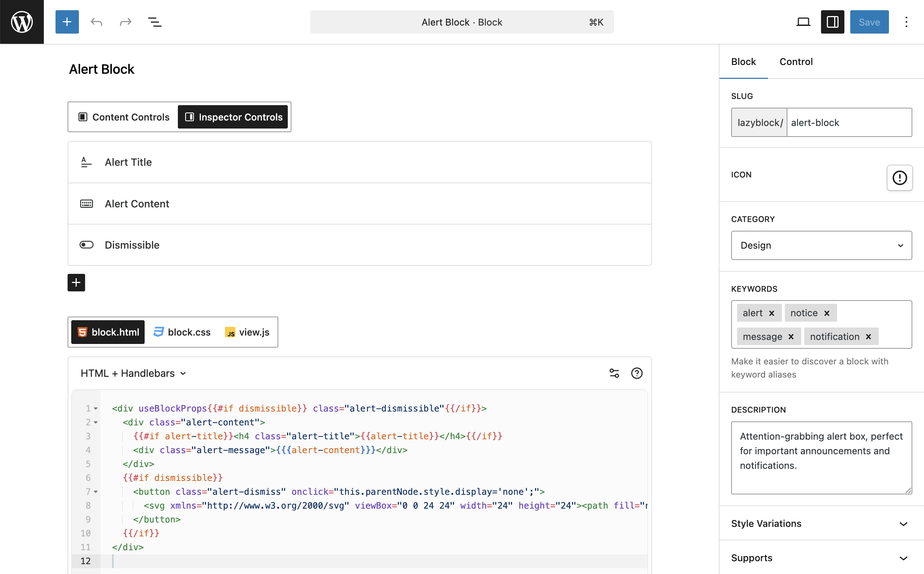Image resolution: width=924 pixels, height=574 pixels.
Task: Fold code at line 1 arrow
Action: (x=96, y=409)
